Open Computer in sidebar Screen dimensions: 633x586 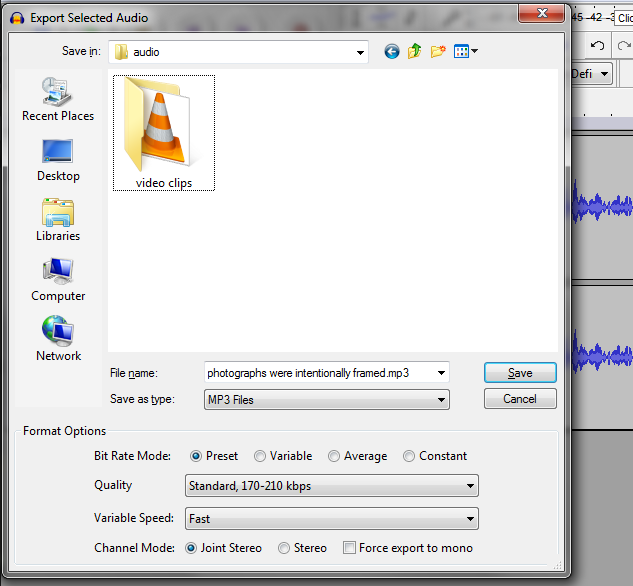coord(58,280)
